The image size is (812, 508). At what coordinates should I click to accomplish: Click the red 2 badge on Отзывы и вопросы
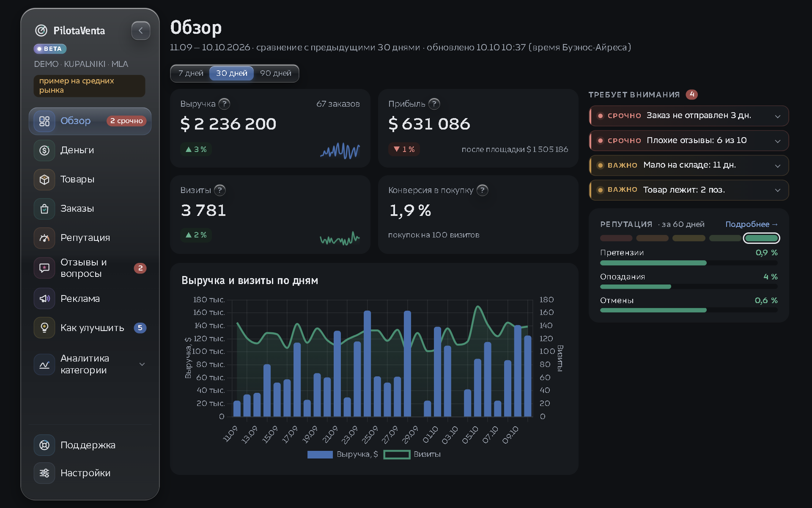point(140,268)
